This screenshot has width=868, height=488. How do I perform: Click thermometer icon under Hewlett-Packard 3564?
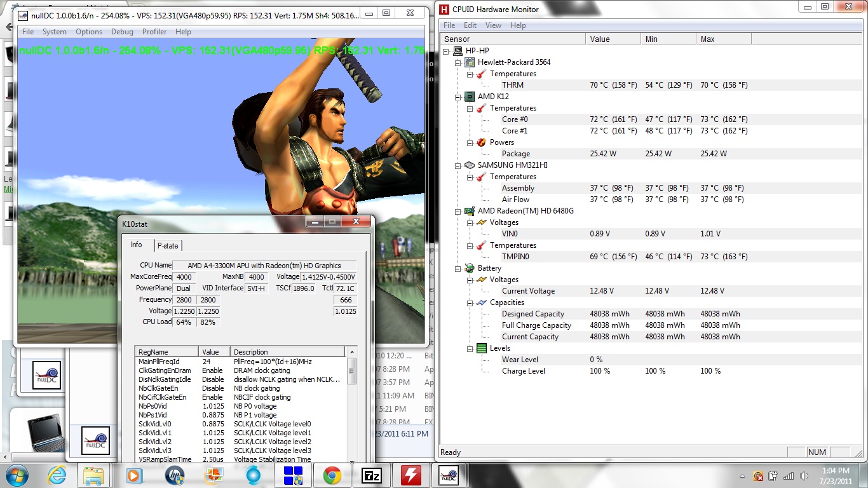click(x=481, y=74)
